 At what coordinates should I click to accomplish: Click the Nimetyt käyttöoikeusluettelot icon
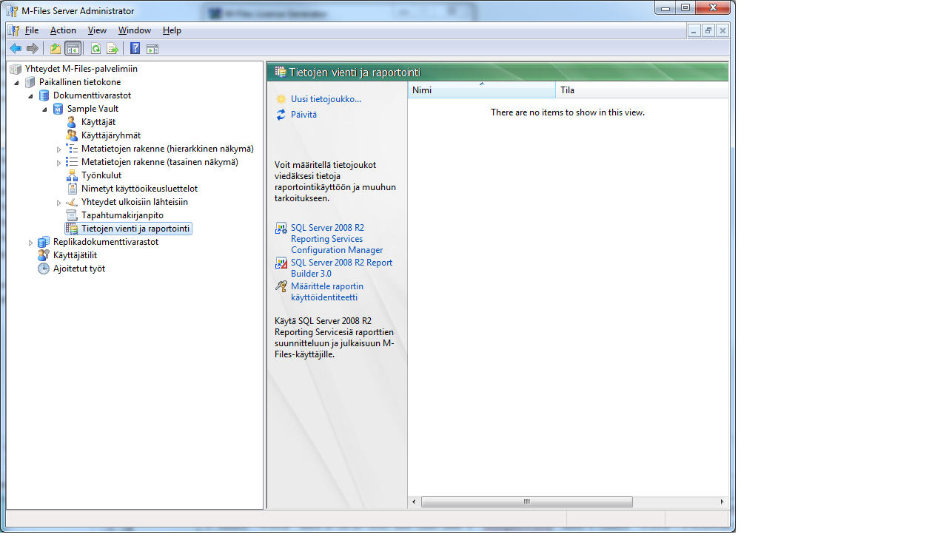pyautogui.click(x=72, y=189)
